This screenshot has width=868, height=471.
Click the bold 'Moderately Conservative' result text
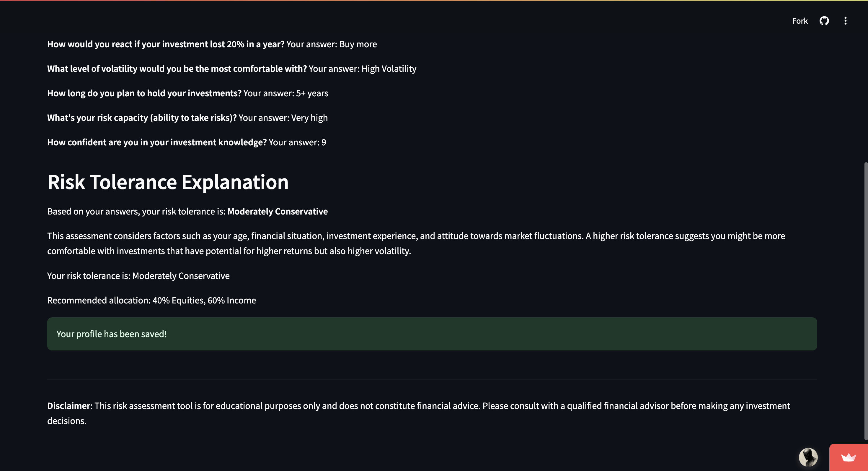[277, 211]
